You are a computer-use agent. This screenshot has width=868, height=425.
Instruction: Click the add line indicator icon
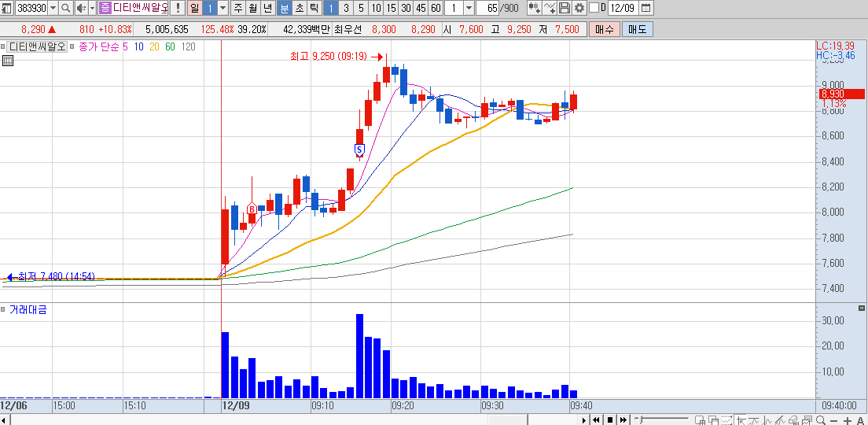coord(550,8)
